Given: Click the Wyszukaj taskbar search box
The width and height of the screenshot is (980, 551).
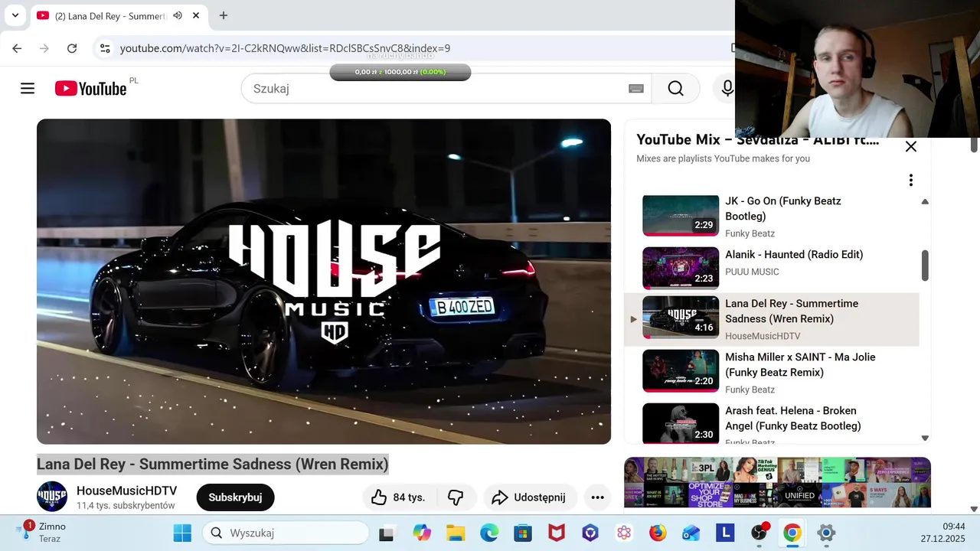Looking at the screenshot, I should [x=286, y=533].
